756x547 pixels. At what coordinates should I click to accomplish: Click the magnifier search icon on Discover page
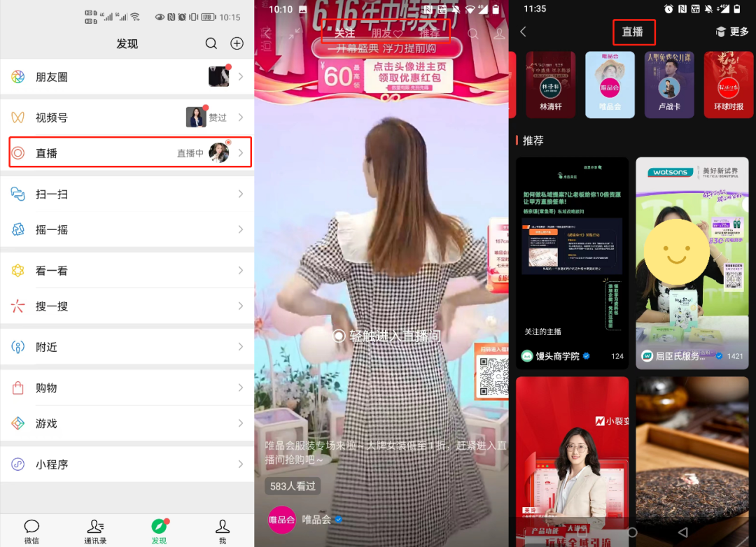[x=211, y=43]
